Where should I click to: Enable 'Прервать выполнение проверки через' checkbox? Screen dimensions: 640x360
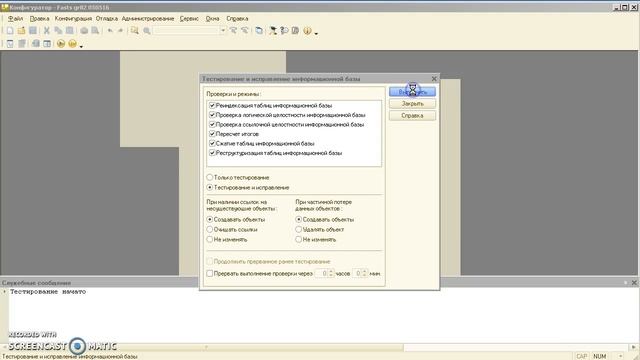click(x=210, y=273)
